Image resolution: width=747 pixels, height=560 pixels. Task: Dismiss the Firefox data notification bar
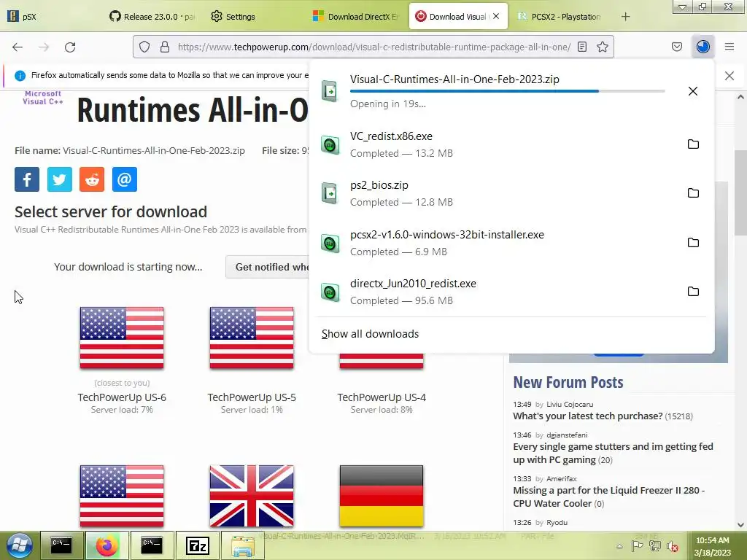click(x=729, y=76)
